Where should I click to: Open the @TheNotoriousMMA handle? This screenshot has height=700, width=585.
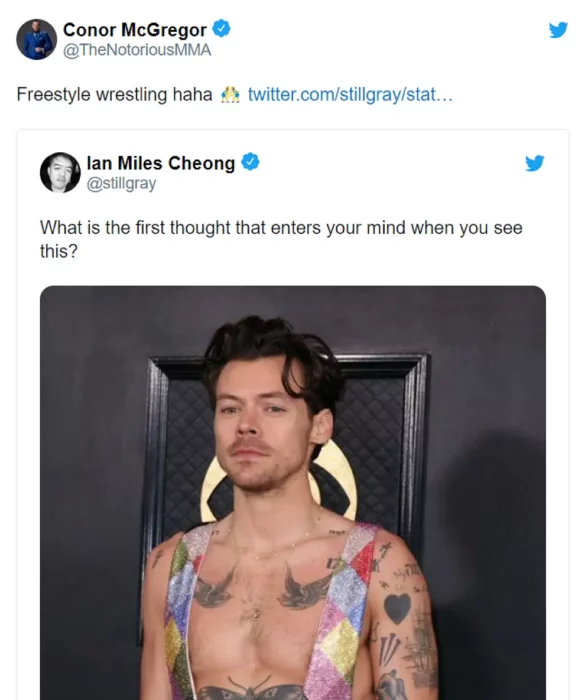[137, 50]
